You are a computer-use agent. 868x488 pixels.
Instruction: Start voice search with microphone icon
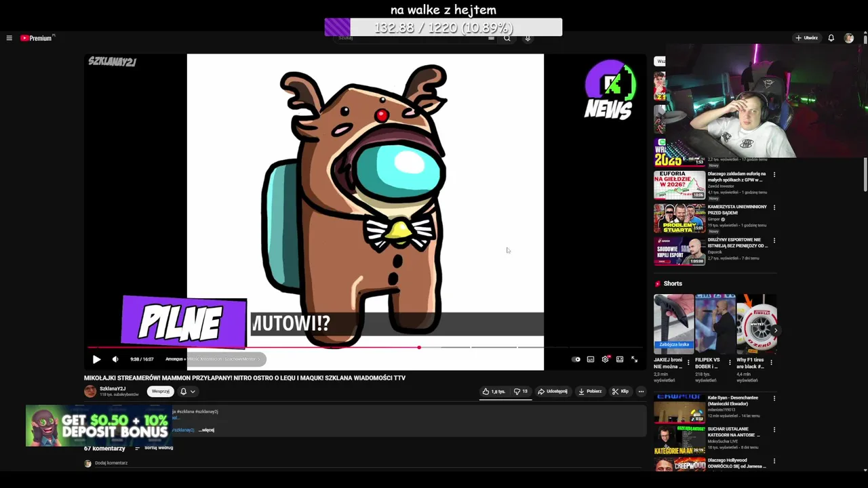coord(528,38)
